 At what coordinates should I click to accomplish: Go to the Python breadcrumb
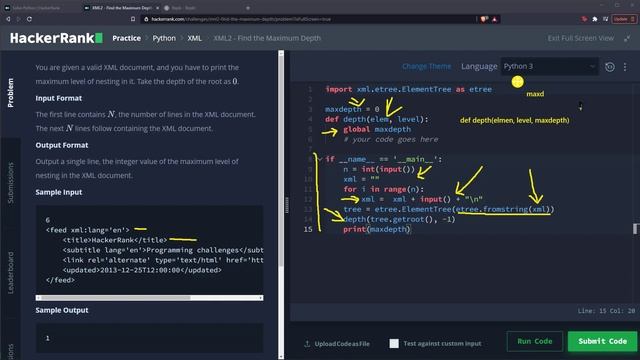pos(164,38)
